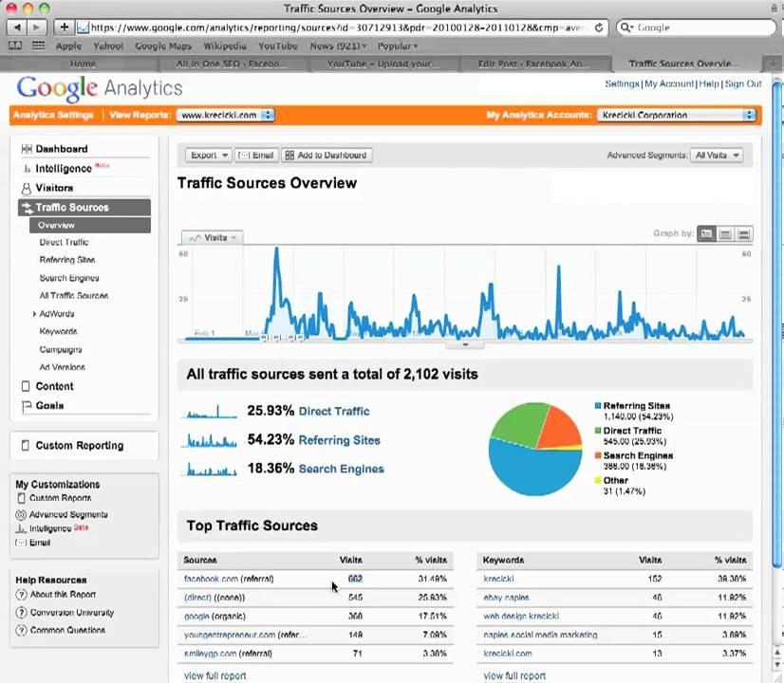Open the Goals flag icon
784x683 pixels.
pyautogui.click(x=28, y=405)
